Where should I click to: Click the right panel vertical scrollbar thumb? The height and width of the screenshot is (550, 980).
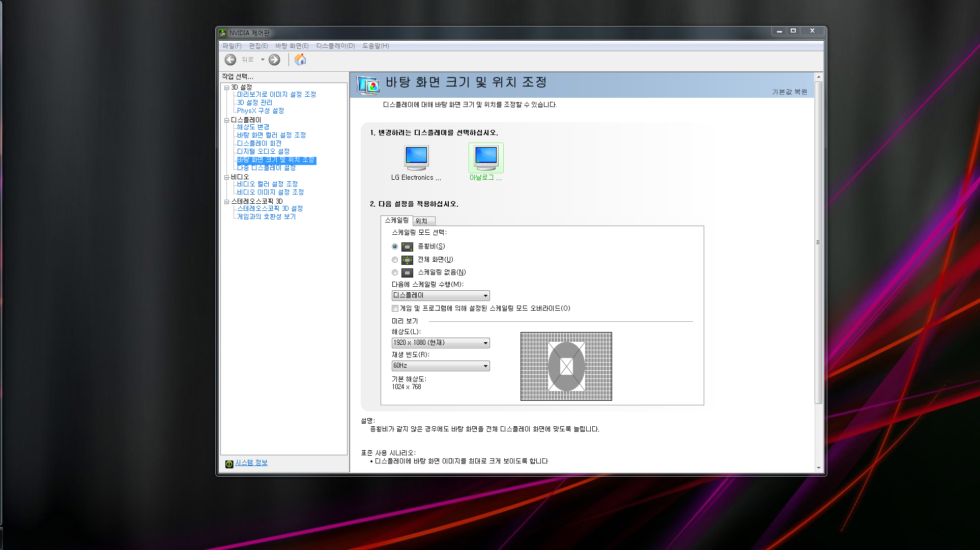(818, 242)
